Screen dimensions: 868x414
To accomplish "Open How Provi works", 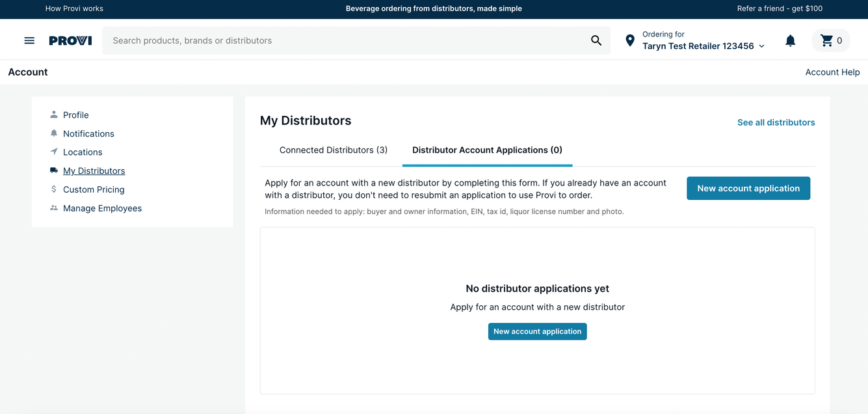I will click(x=73, y=8).
